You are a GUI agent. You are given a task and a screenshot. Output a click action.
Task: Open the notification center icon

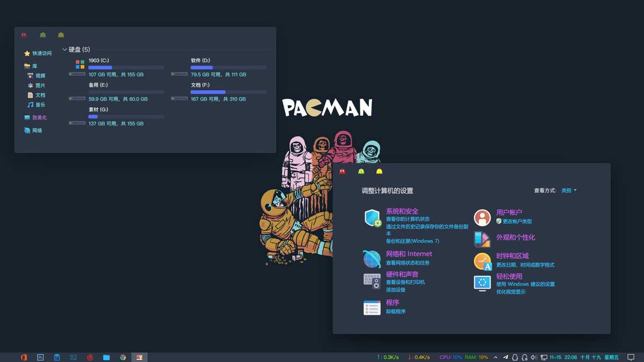tap(631, 357)
